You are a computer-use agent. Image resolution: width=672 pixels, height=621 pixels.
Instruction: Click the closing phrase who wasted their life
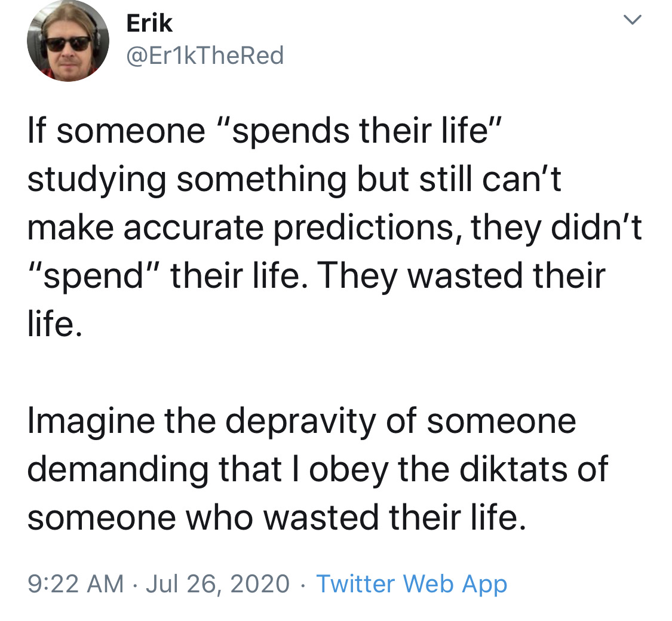355,517
